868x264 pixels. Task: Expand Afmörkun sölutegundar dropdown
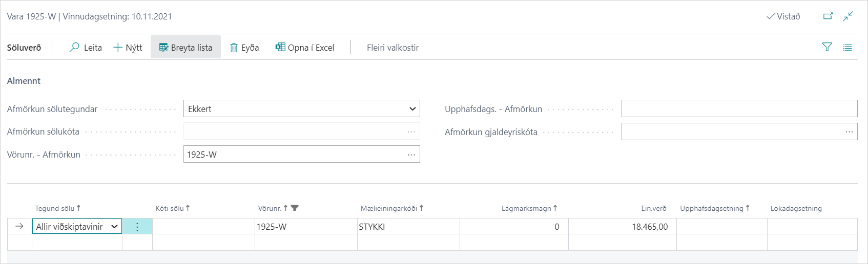(412, 109)
